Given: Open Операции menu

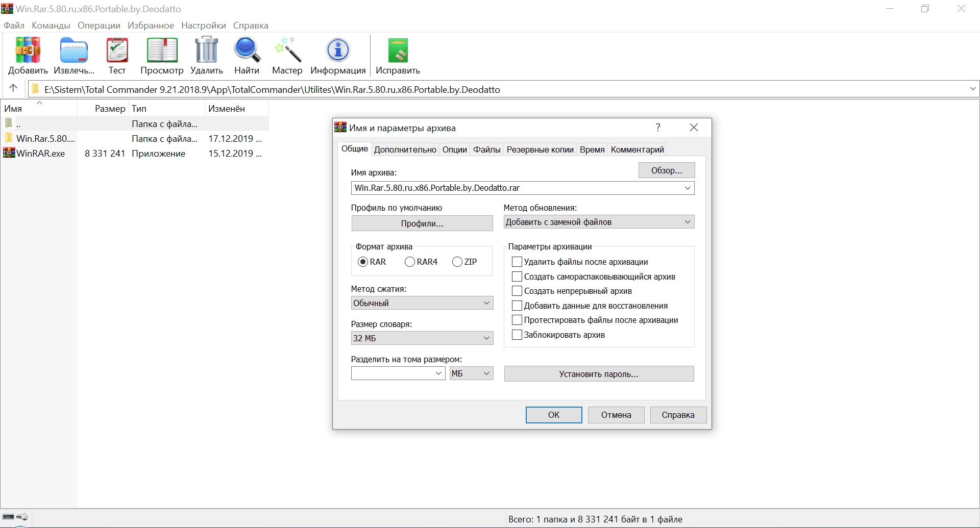Looking at the screenshot, I should [x=99, y=26].
